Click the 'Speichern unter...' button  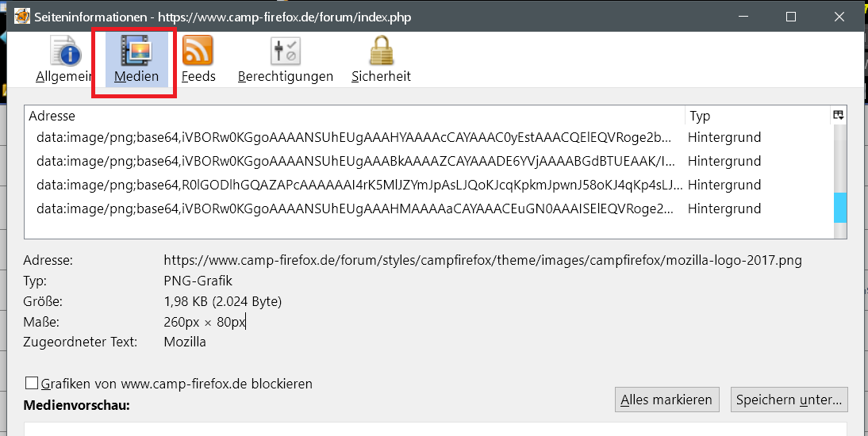click(789, 400)
